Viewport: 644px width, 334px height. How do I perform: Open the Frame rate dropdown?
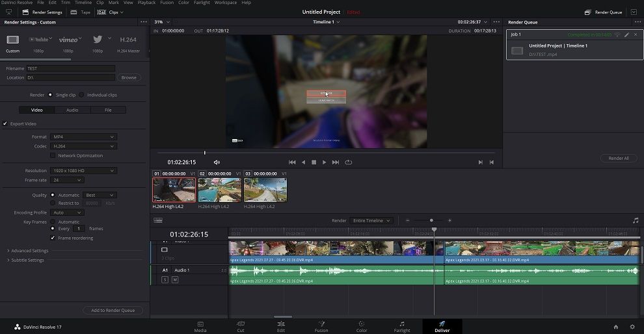(x=68, y=180)
